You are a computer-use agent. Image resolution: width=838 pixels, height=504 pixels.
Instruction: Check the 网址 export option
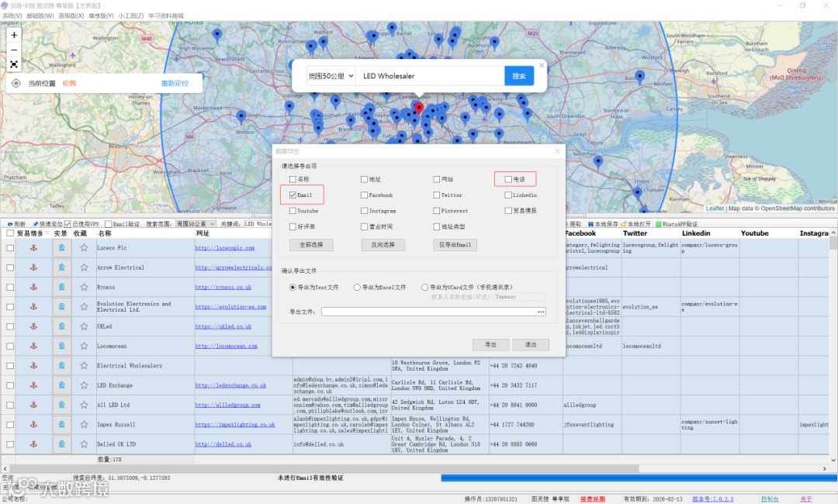tap(436, 179)
